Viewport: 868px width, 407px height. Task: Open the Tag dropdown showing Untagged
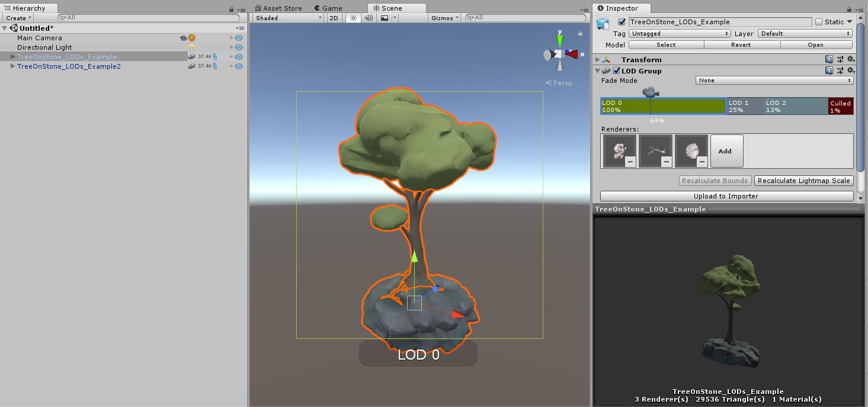click(x=680, y=34)
